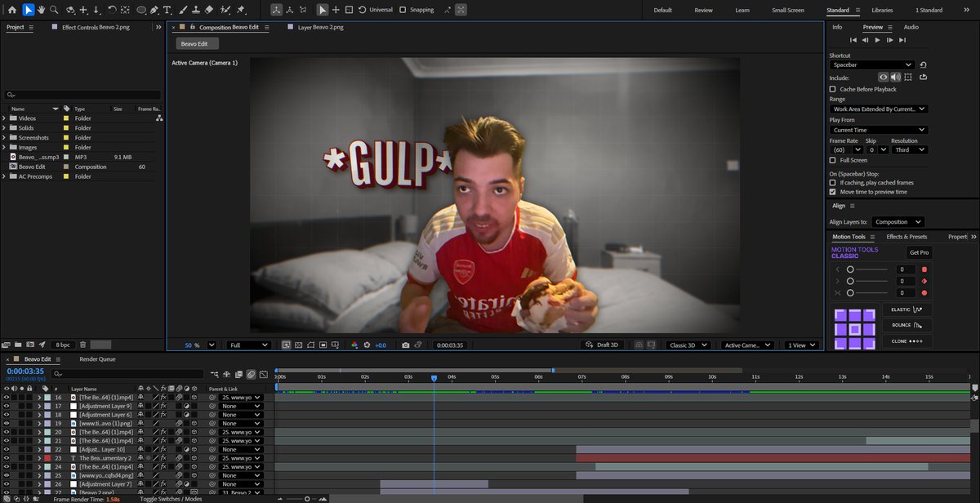The height and width of the screenshot is (503, 980).
Task: Select the Roto Brush tool
Action: point(226,10)
